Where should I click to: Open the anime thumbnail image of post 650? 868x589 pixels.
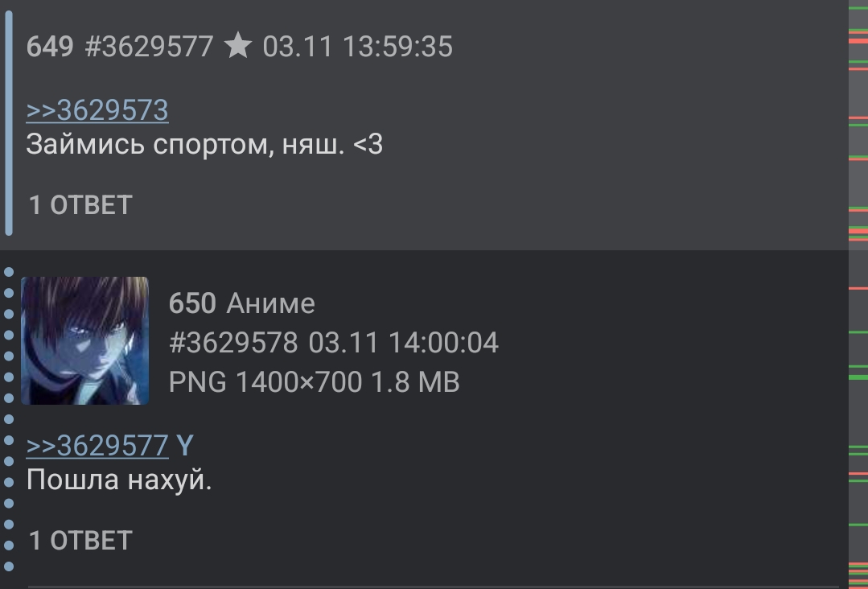[x=84, y=340]
